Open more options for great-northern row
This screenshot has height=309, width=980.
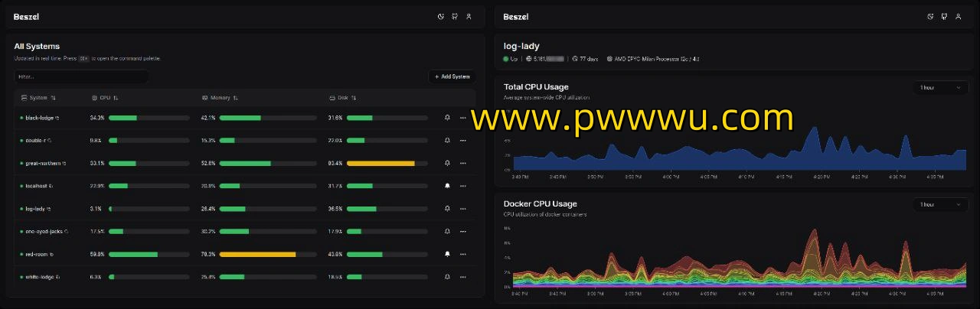tap(462, 164)
